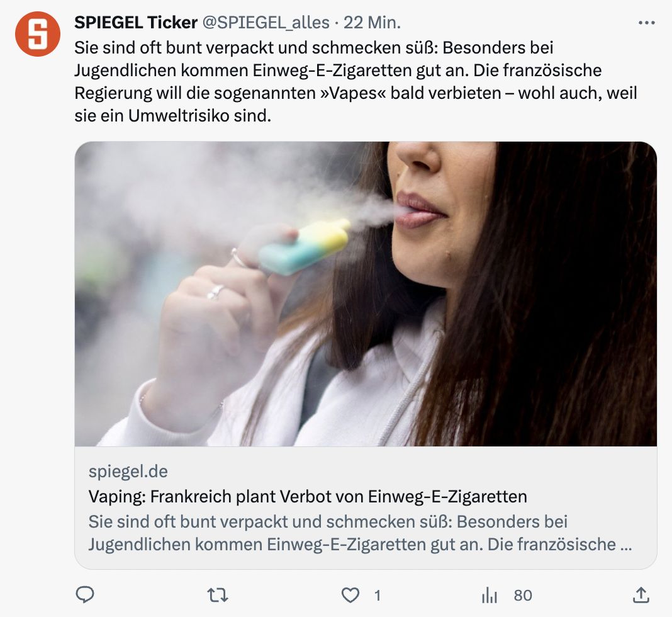Share the tweet via the upload arrow icon

coord(641,595)
